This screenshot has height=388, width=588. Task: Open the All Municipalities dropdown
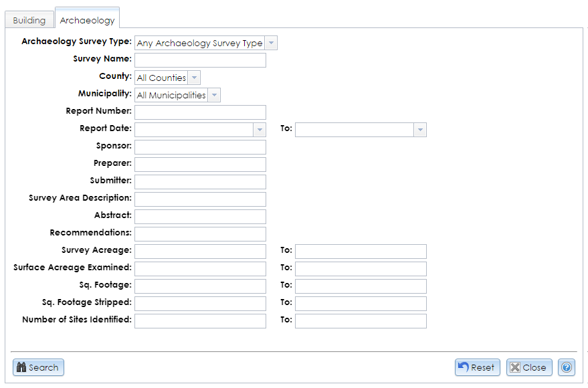213,94
